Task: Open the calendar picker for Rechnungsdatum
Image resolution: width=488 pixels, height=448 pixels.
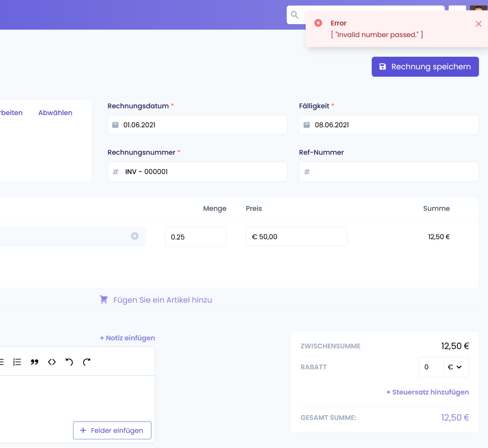Action: point(115,125)
